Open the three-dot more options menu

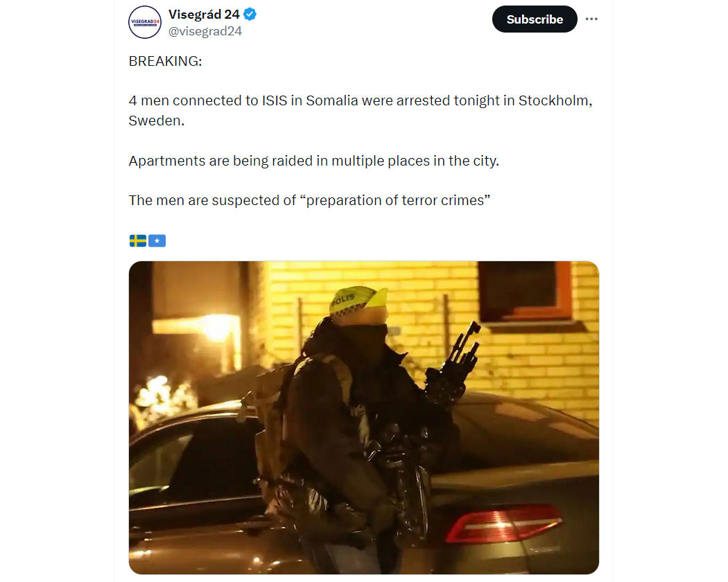[x=591, y=19]
